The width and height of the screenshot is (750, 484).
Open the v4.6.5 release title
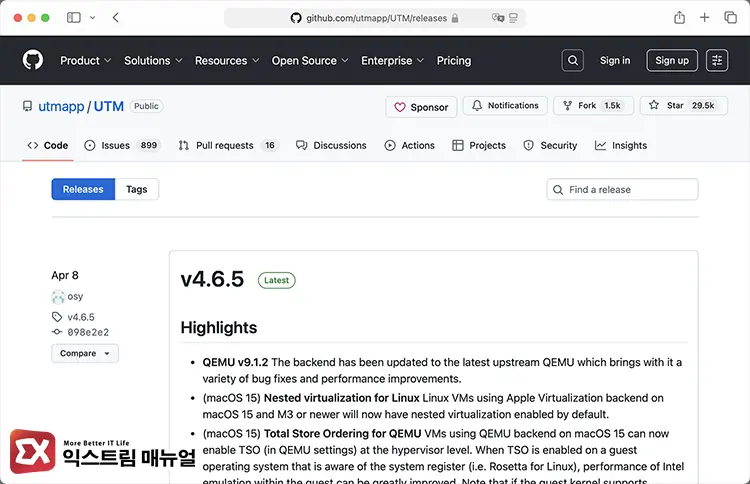point(212,279)
